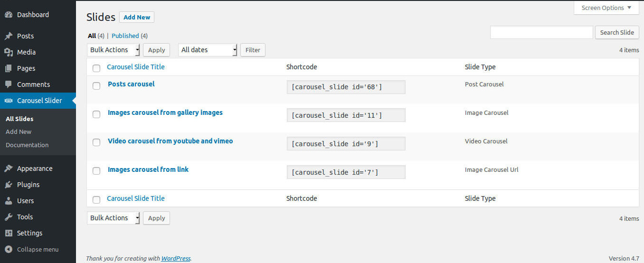
Task: Click the Settings sliders icon
Action: (9, 233)
